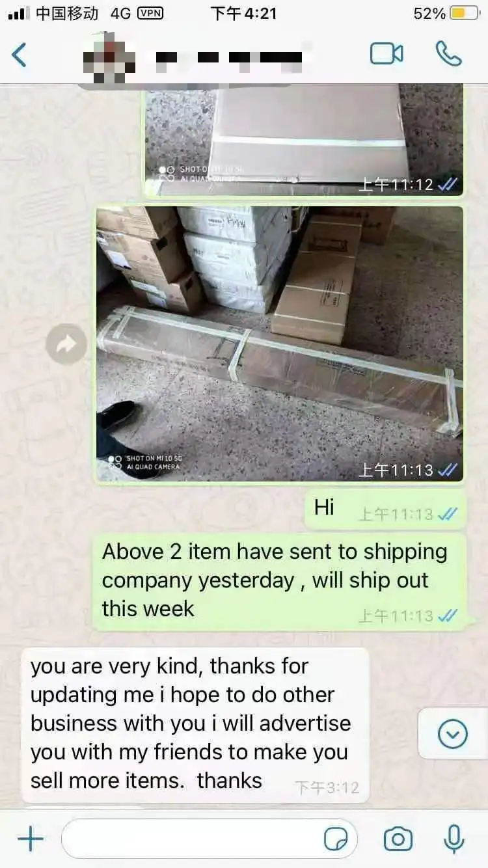
Task: Open the camera from the chat bar
Action: pos(398,839)
